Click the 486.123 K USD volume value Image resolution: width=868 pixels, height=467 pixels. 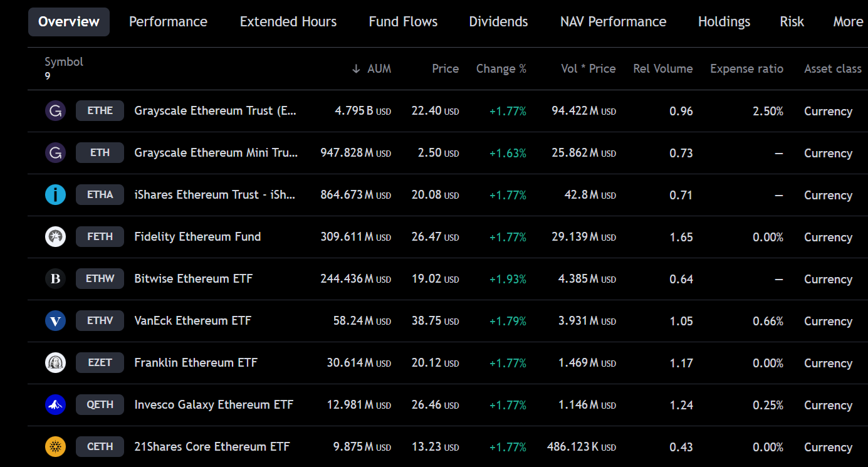582,447
